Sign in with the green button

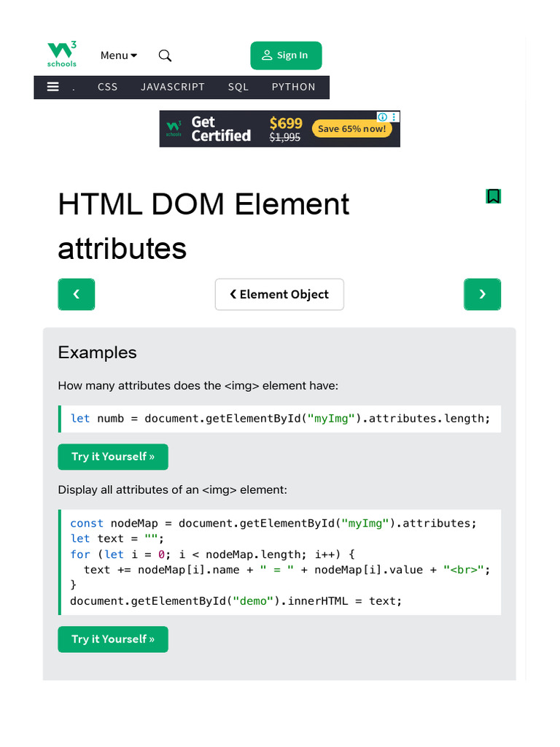coord(286,55)
